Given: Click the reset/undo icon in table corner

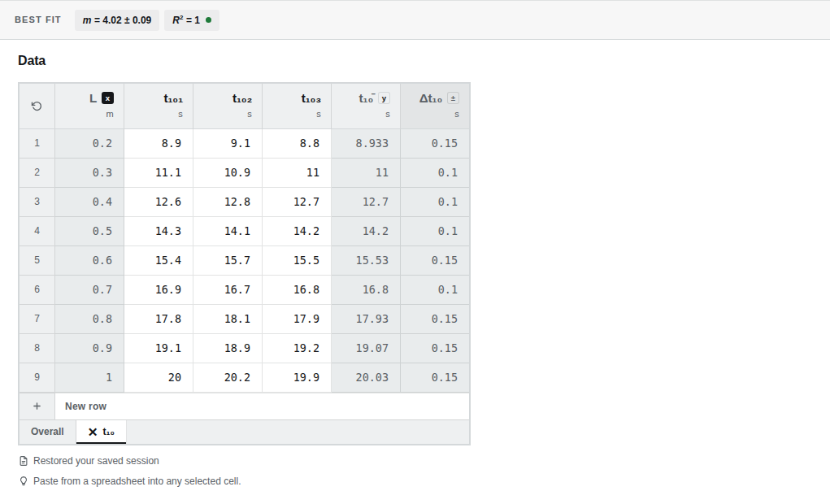Looking at the screenshot, I should tap(37, 106).
